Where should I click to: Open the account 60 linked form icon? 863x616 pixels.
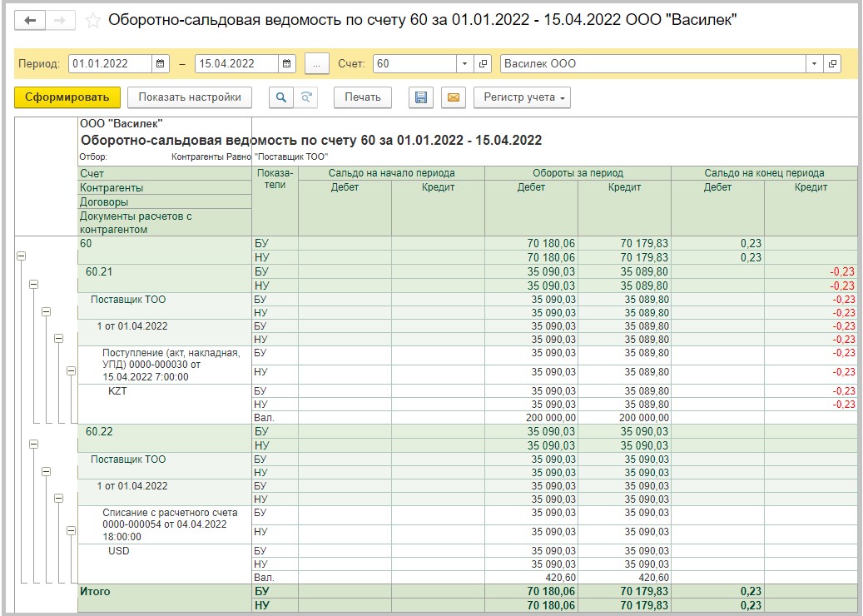click(x=483, y=64)
